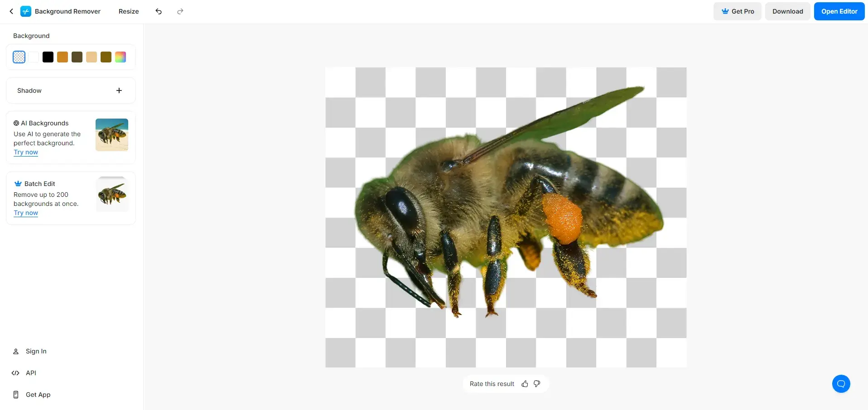
Task: Click the AI Backgrounds bee thumbnail
Action: [x=112, y=135]
